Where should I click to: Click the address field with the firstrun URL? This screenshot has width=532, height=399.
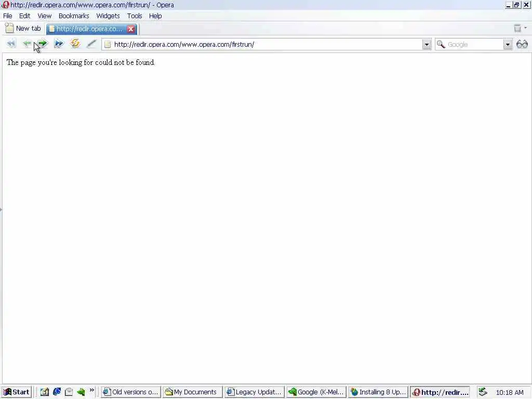[x=267, y=45]
